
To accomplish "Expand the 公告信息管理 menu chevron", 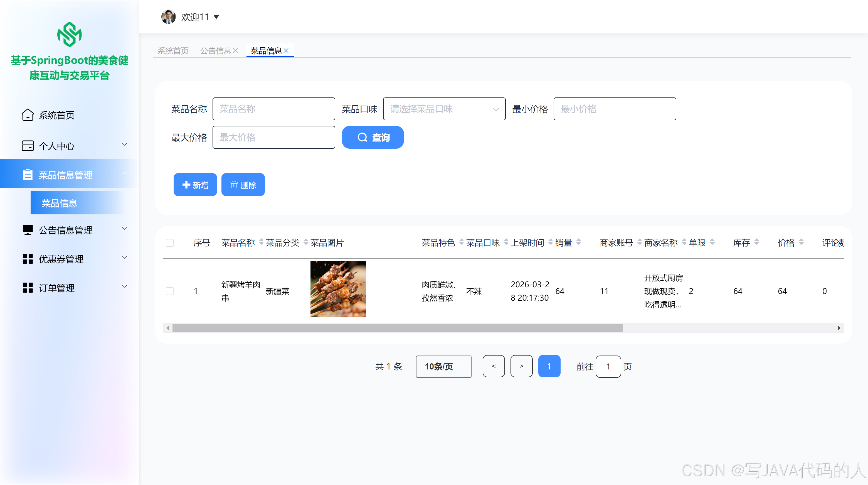I will [x=124, y=229].
